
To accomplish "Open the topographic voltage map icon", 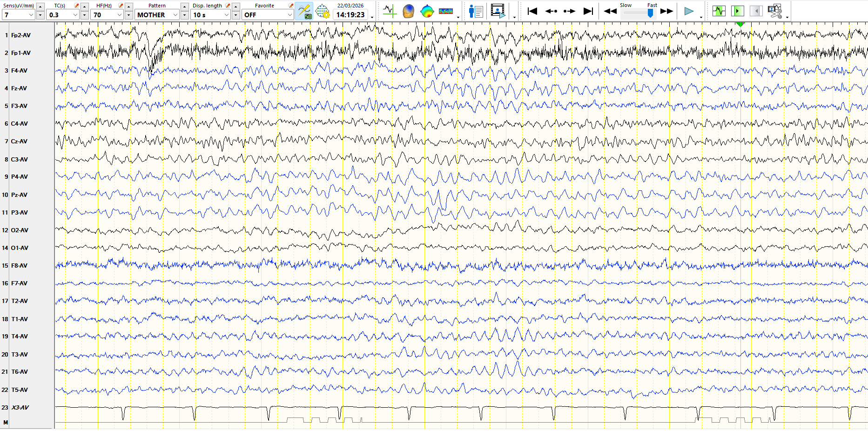I will (427, 11).
